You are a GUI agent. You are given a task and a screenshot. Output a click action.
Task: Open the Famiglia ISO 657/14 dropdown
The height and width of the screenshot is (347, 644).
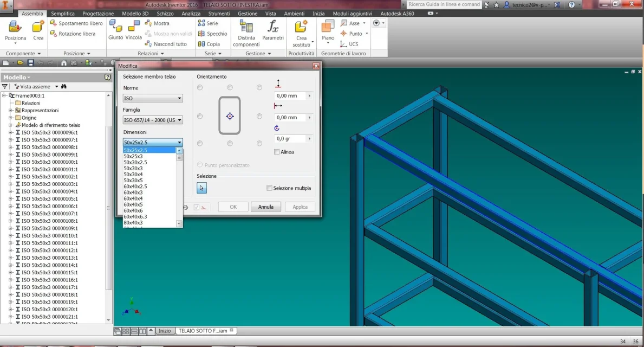tap(152, 120)
